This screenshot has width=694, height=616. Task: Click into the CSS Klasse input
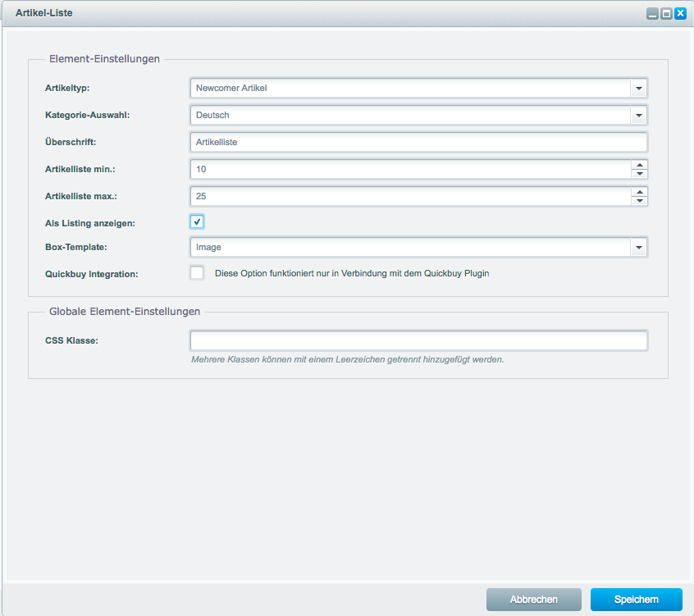click(x=418, y=340)
